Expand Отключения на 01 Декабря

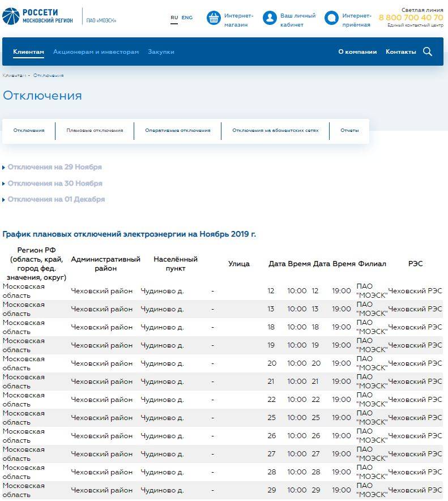[56, 199]
